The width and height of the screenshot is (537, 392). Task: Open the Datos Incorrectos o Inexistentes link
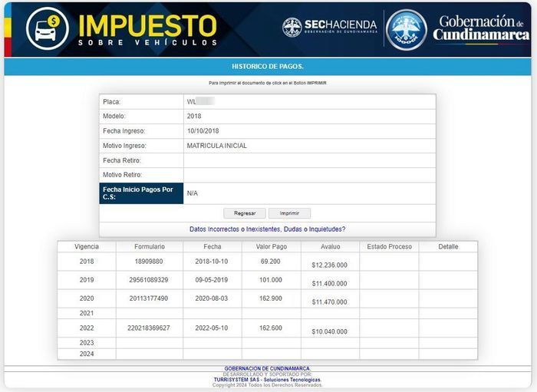(267, 229)
